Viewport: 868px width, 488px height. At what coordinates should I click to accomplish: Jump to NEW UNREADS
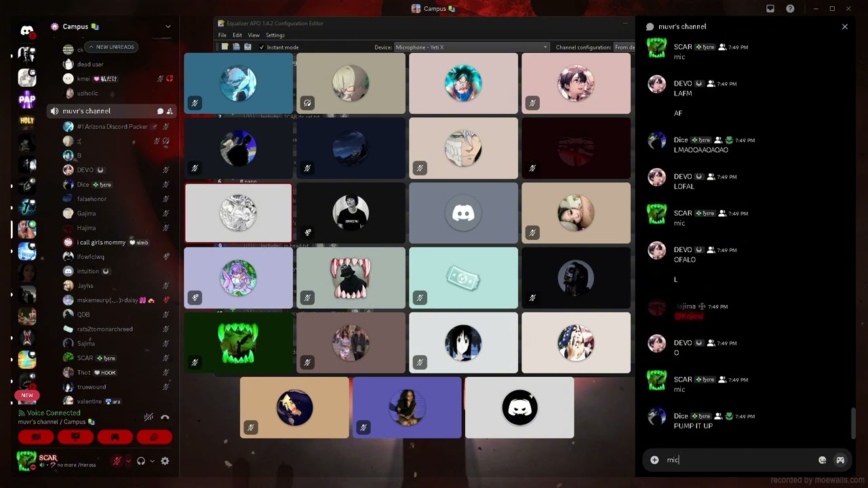click(112, 47)
